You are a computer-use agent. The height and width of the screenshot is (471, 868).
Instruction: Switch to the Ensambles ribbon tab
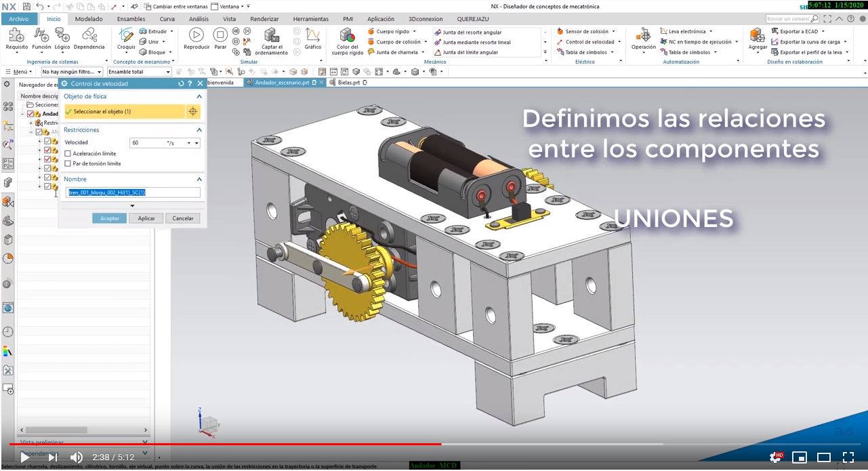tap(131, 19)
